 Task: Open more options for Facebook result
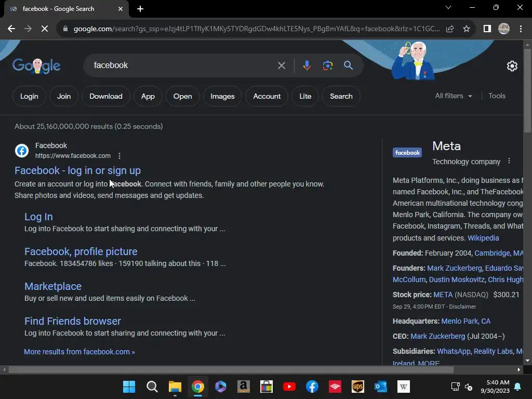[x=119, y=156]
